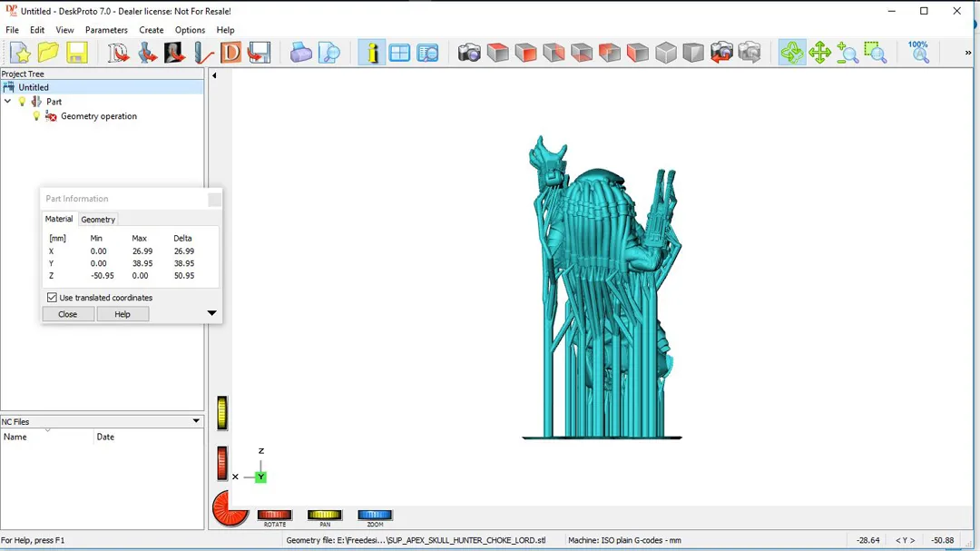Select Geometry operation in the Project Tree
980x551 pixels.
tap(99, 116)
